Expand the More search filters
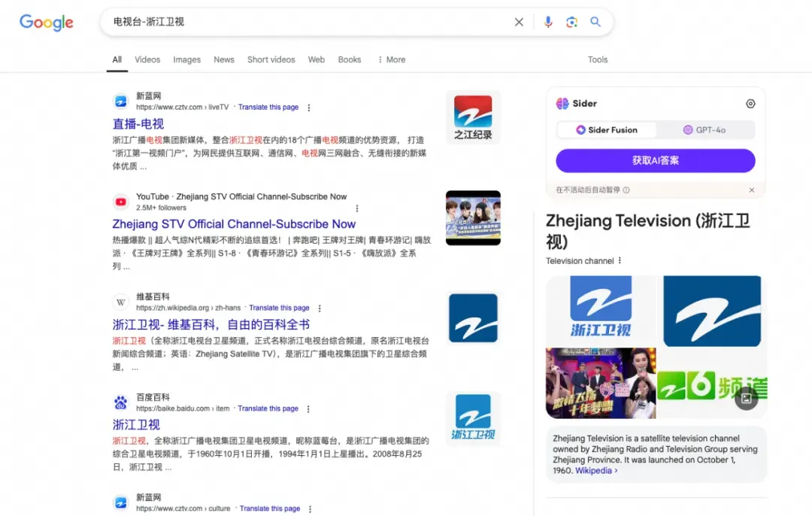Viewport: 812px width, 516px height. tap(392, 59)
